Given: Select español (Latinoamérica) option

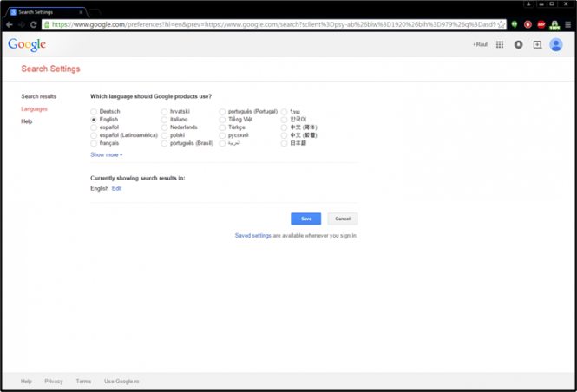Looking at the screenshot, I should tap(94, 135).
